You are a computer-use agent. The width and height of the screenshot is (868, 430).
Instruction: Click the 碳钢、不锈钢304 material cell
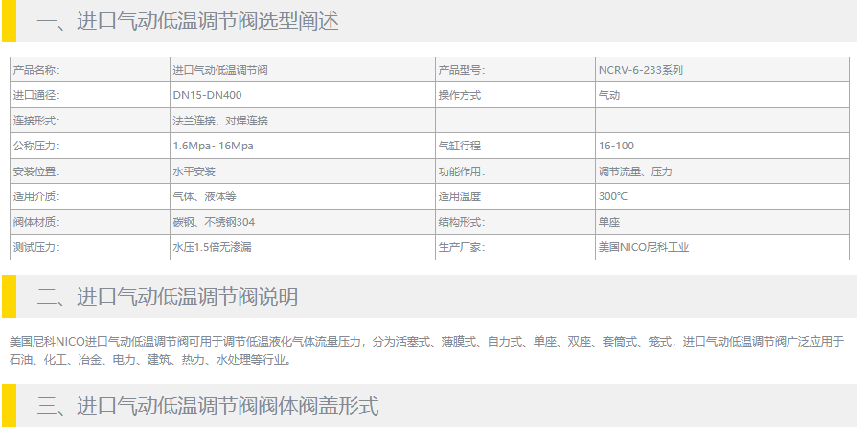(x=214, y=222)
